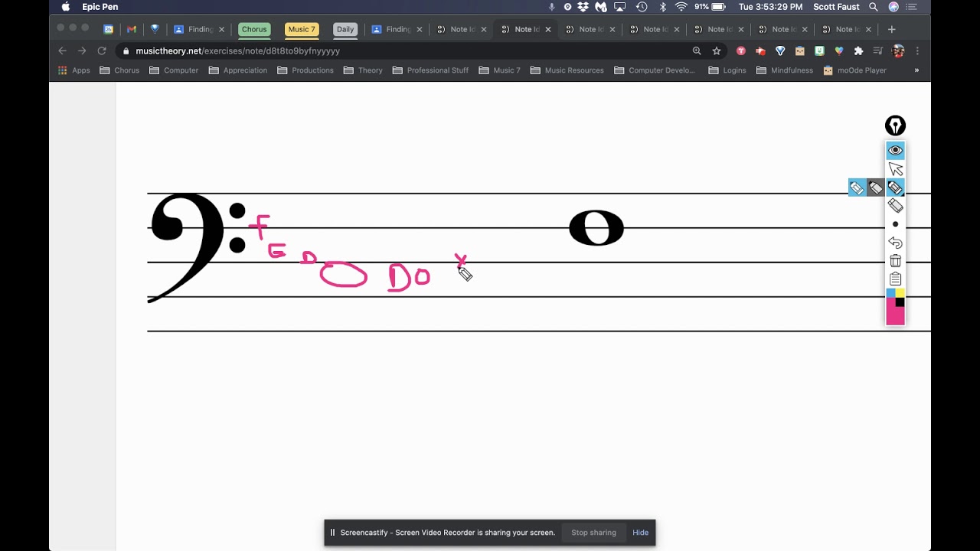Open the Productions bookmarks folder
The height and width of the screenshot is (551, 980).
pyautogui.click(x=305, y=70)
